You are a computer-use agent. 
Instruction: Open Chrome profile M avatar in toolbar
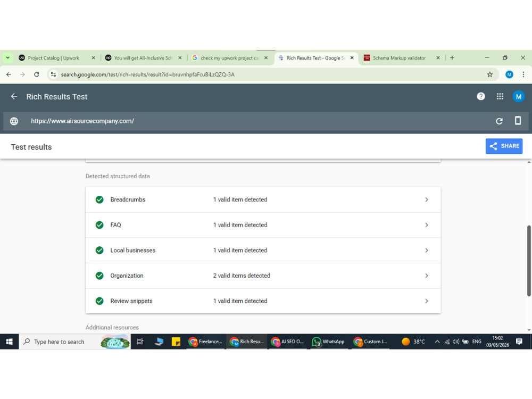(509, 74)
